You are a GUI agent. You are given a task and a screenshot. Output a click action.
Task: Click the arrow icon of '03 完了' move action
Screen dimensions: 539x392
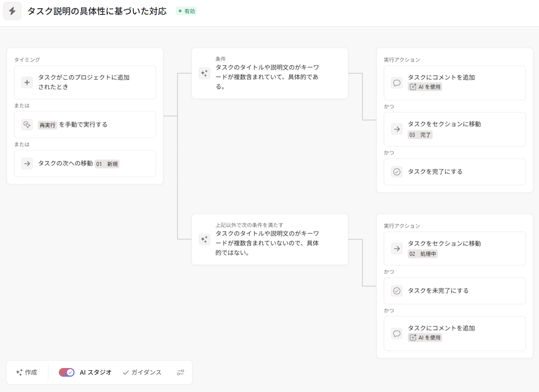click(x=397, y=129)
